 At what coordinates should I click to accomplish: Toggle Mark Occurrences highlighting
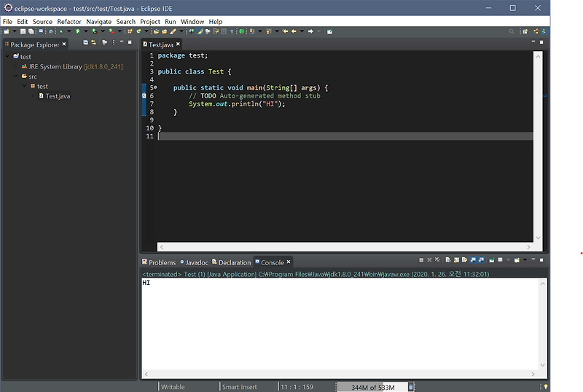[200, 31]
